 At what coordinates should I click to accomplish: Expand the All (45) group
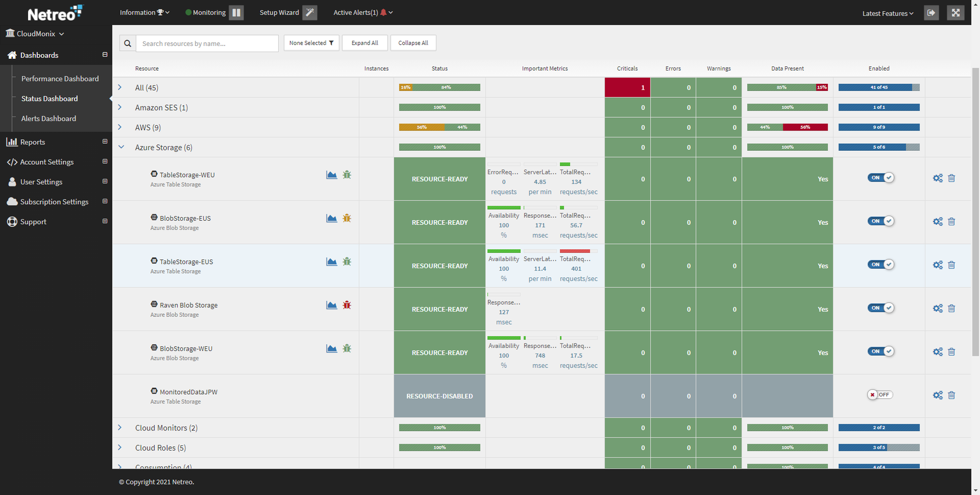pos(120,87)
